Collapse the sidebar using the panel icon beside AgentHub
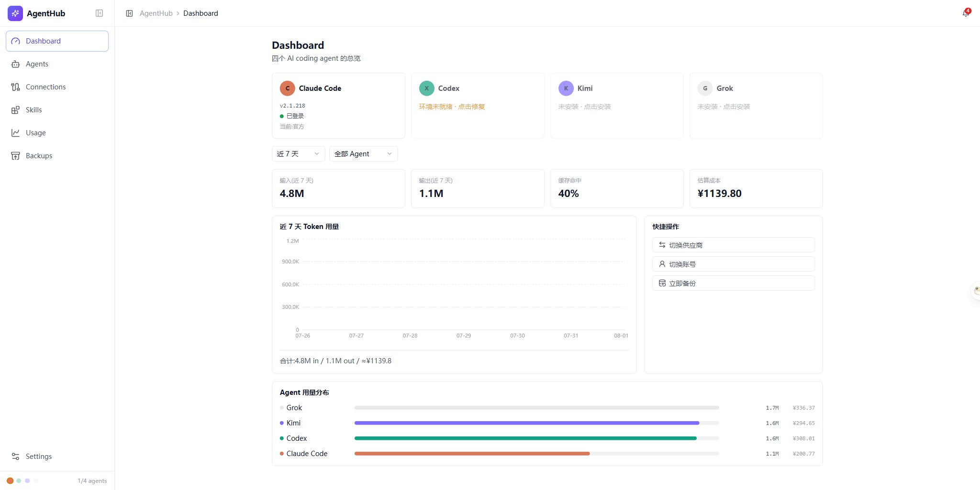 coord(99,13)
